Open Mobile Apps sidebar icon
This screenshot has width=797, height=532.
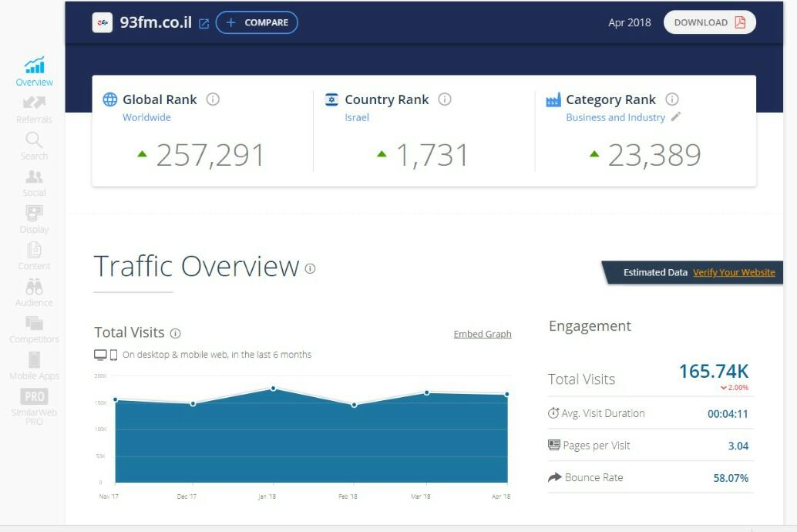34,360
